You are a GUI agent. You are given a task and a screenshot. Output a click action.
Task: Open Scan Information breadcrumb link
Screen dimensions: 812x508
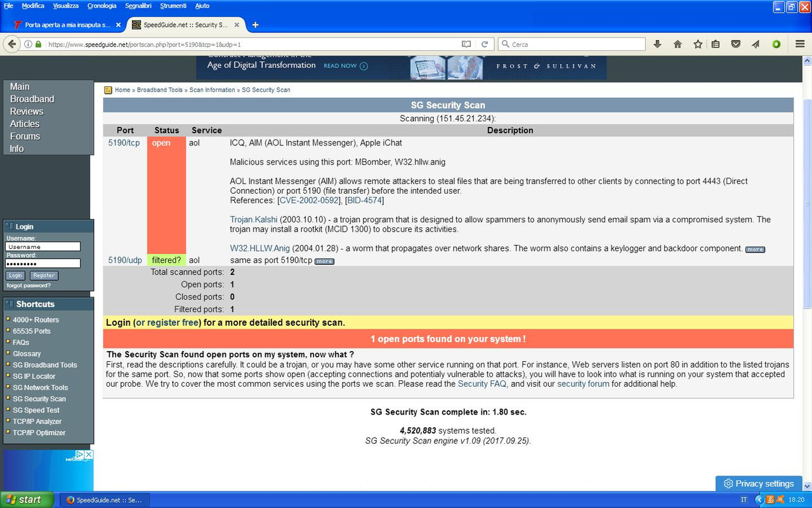tap(212, 90)
